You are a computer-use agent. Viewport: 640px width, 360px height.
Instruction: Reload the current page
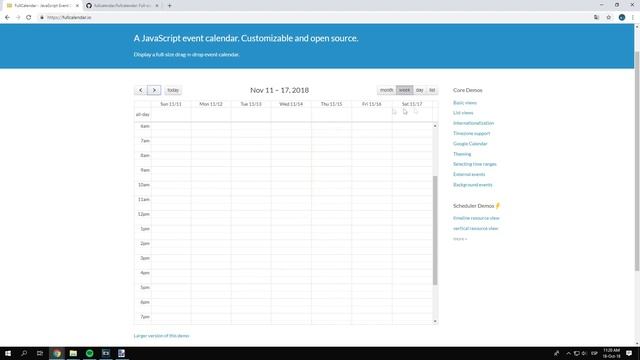point(29,18)
